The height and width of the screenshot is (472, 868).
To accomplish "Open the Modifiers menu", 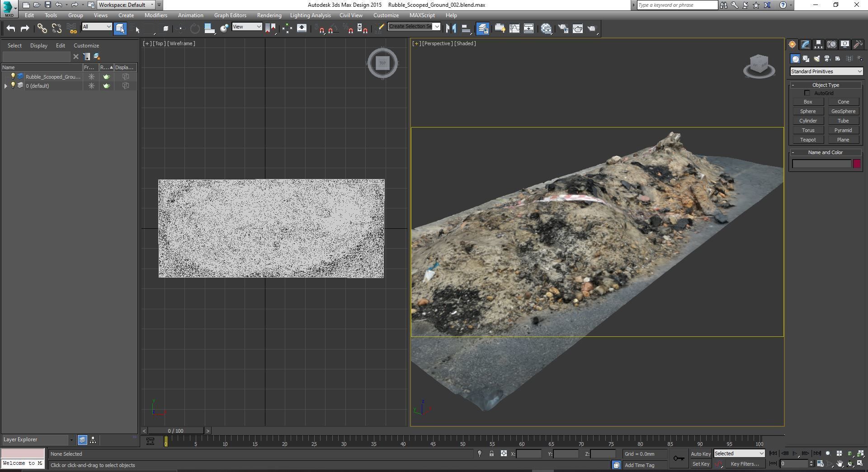I will (156, 15).
